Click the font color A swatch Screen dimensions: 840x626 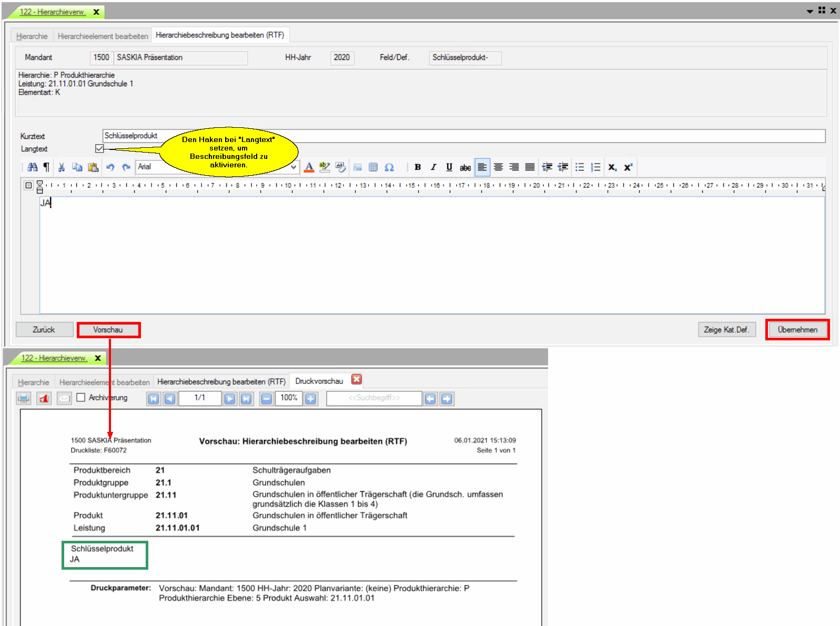click(309, 167)
